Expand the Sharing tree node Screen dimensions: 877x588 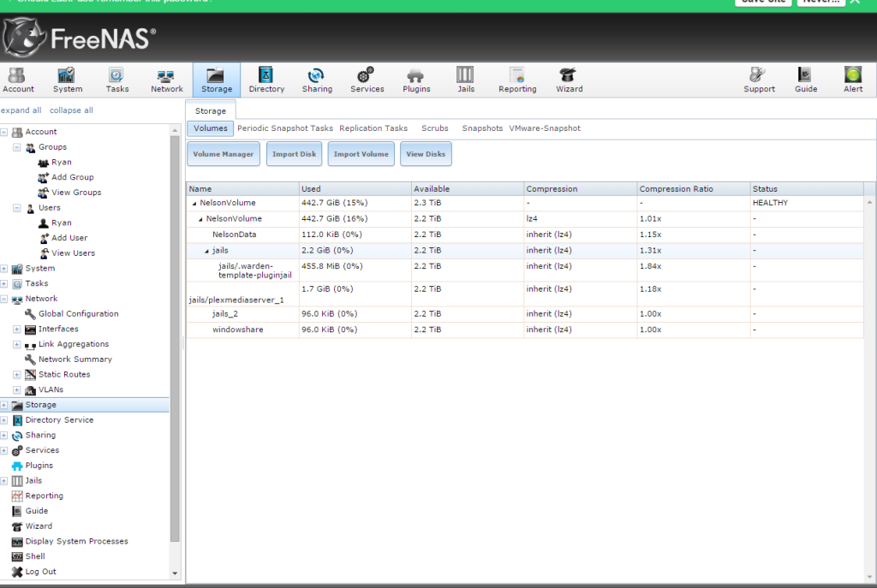[x=4, y=436]
